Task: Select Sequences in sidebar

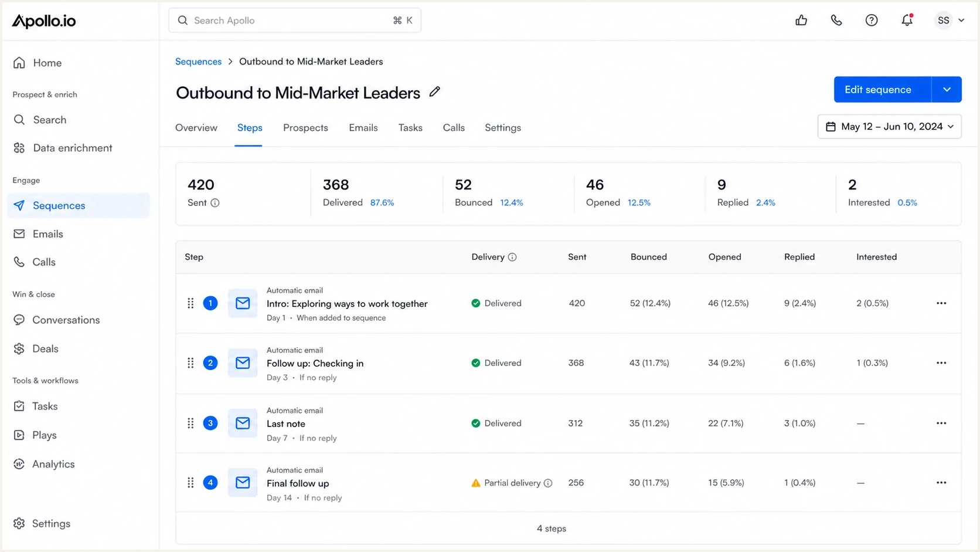Action: [x=79, y=205]
